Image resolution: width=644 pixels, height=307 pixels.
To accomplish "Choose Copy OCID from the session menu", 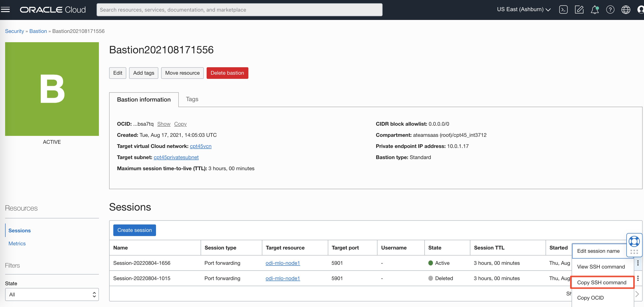I will click(x=591, y=297).
